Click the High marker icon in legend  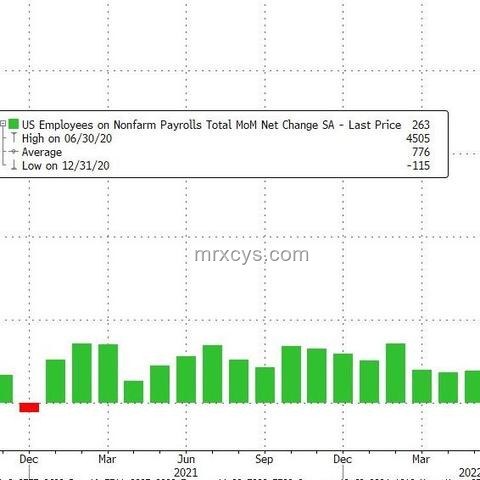click(14, 138)
